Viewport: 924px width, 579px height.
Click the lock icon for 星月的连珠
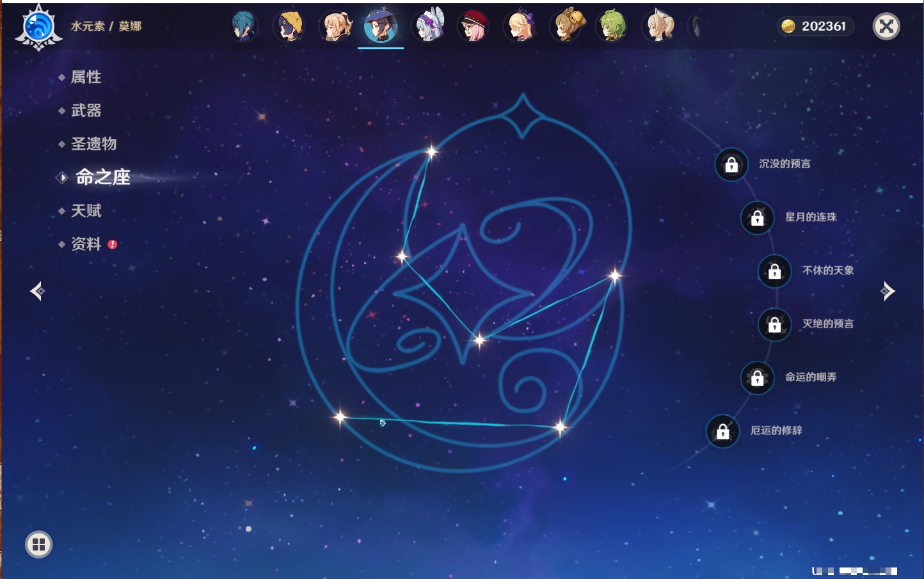[757, 218]
